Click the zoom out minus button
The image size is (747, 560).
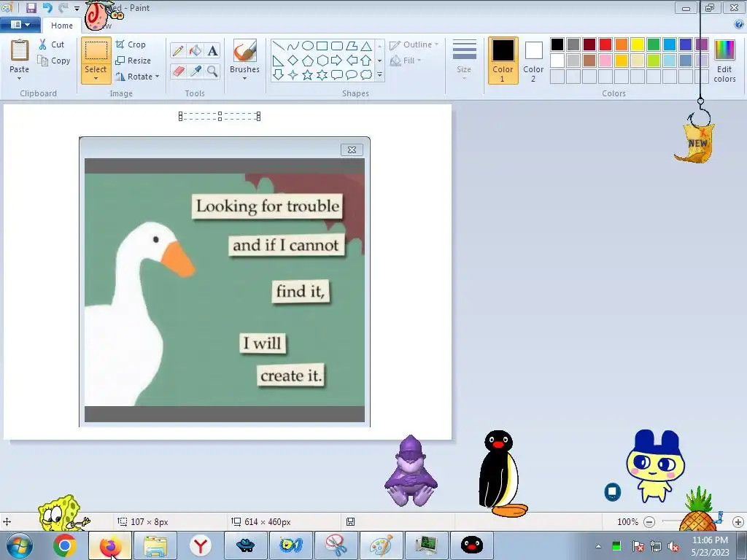tap(649, 522)
